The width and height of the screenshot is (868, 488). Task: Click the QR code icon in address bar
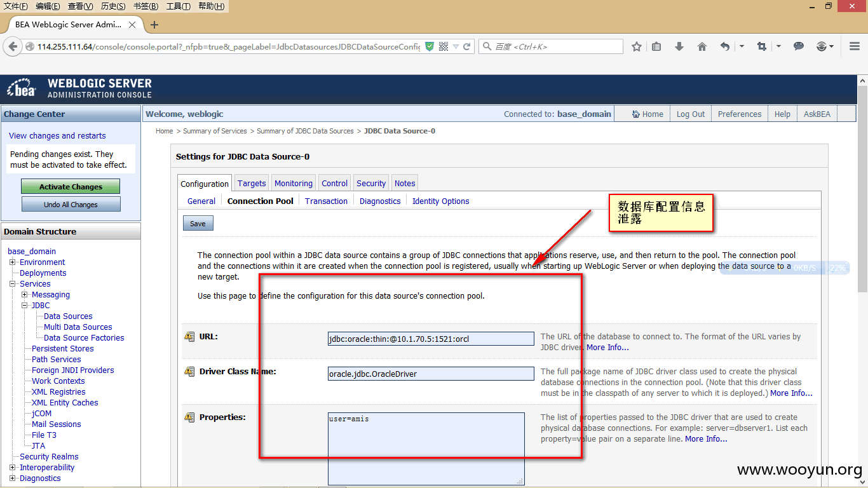pyautogui.click(x=444, y=46)
